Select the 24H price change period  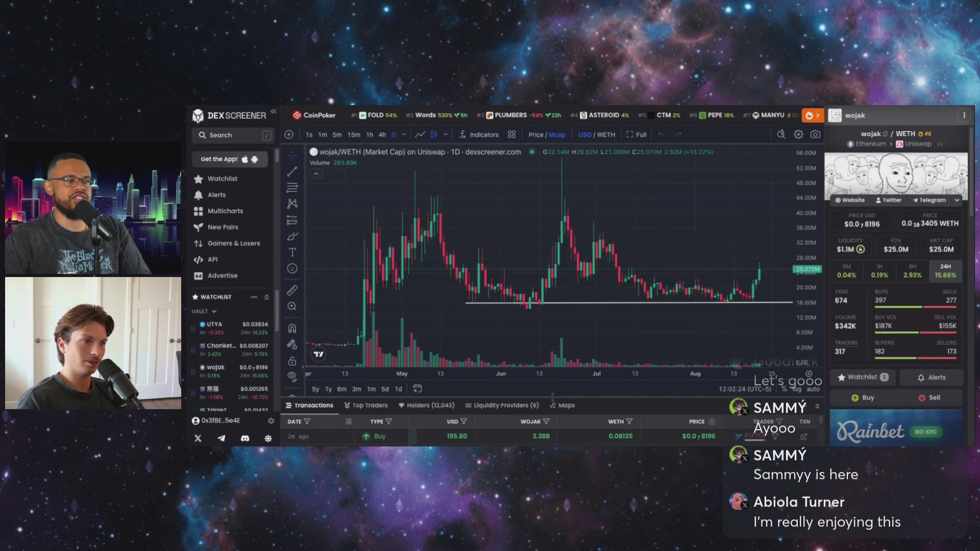tap(945, 271)
